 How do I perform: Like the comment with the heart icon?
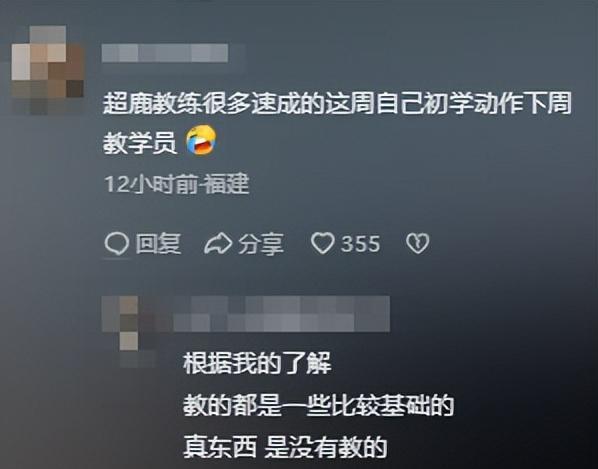[323, 243]
